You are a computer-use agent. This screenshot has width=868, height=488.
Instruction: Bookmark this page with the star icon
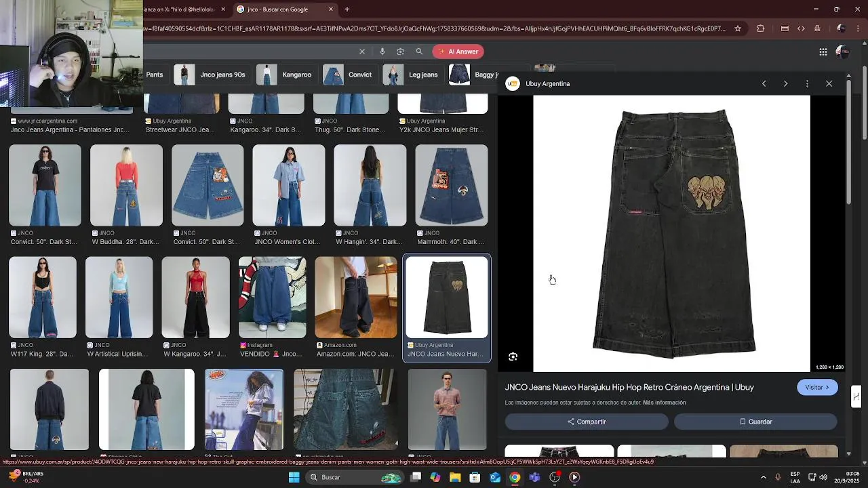click(738, 28)
